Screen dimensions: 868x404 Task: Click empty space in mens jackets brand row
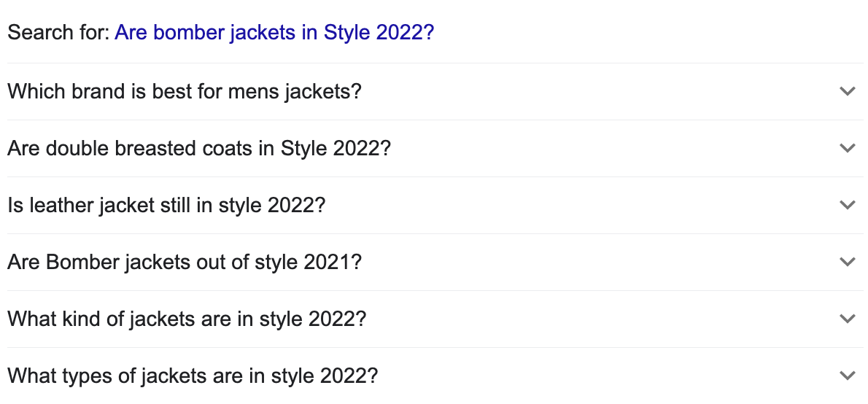pos(584,92)
